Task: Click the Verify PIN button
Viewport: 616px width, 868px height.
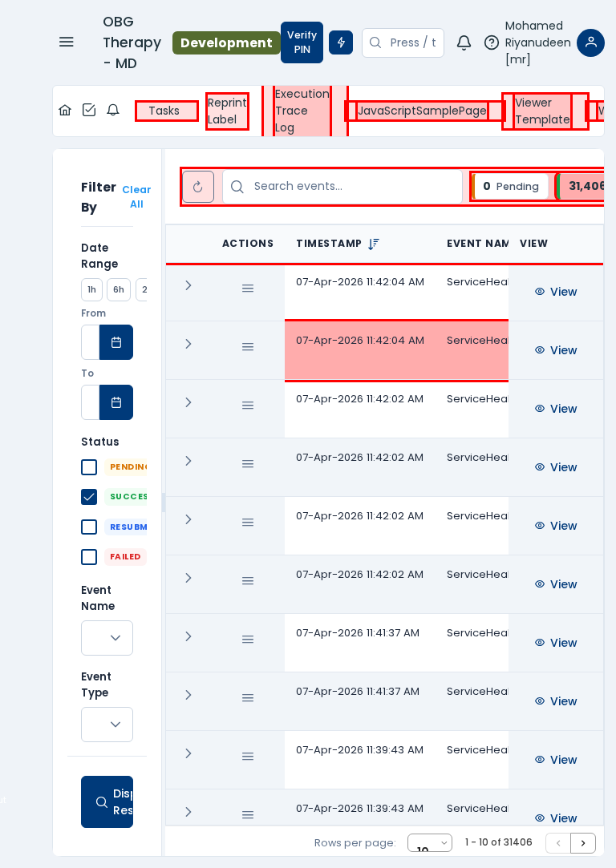Action: (302, 42)
